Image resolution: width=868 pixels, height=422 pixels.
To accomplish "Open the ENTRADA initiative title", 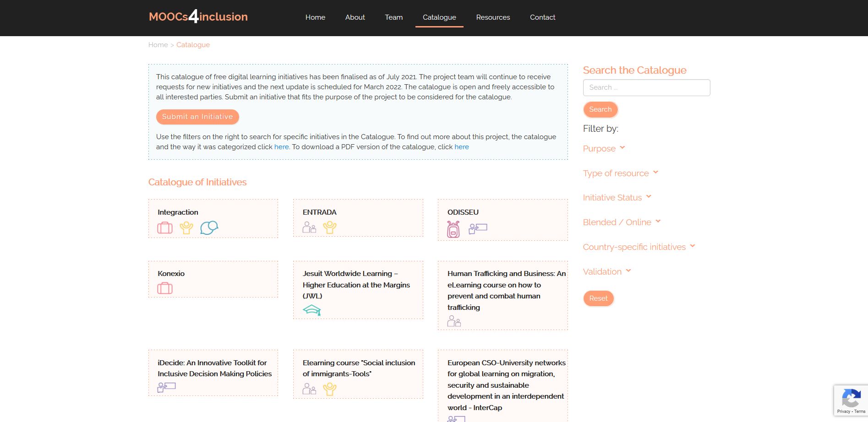I will click(x=319, y=212).
